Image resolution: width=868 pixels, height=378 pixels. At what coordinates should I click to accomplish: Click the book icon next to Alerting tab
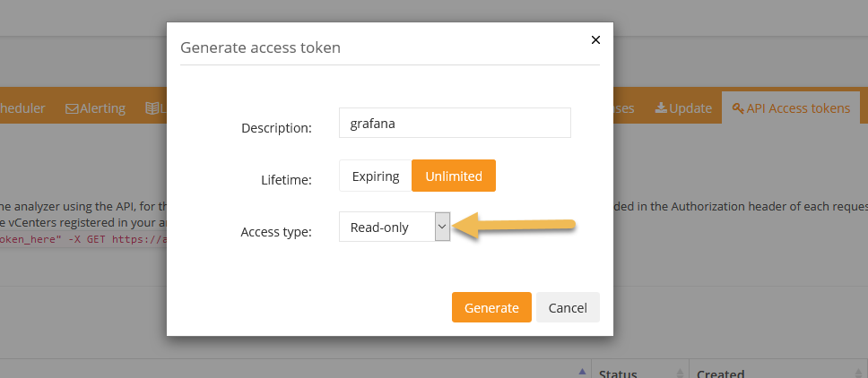[x=152, y=108]
